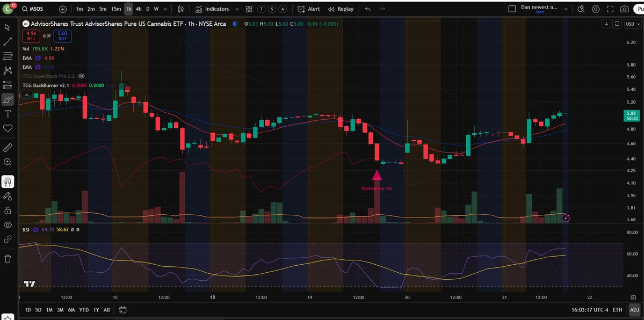Select the 4h timeframe
The height and width of the screenshot is (320, 644).
pos(139,9)
